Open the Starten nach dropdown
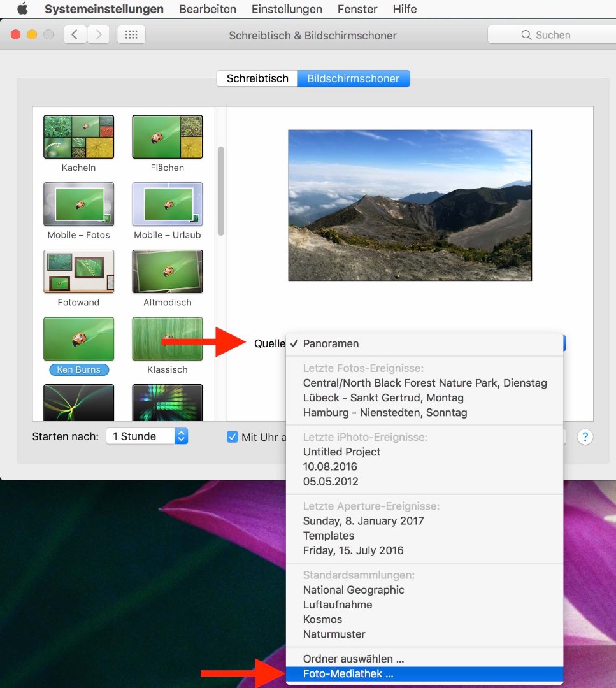The height and width of the screenshot is (688, 616). tap(147, 436)
